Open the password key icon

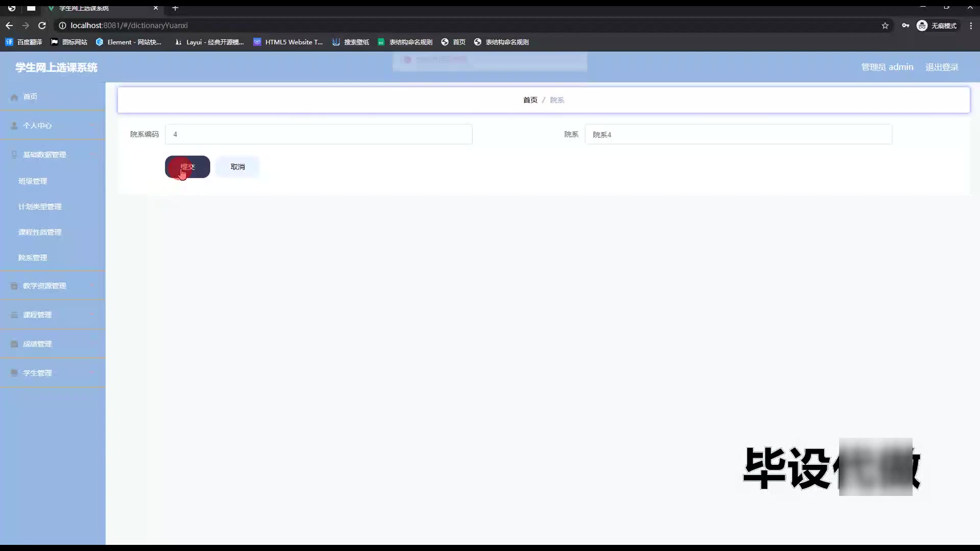pyautogui.click(x=905, y=26)
